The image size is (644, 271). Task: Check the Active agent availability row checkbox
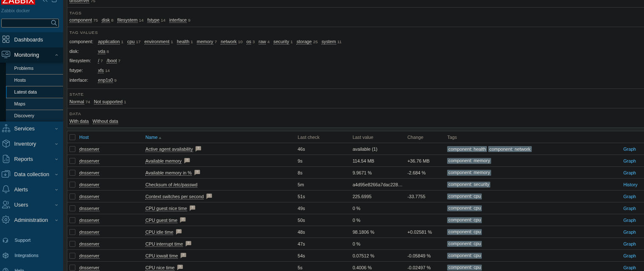click(x=72, y=149)
